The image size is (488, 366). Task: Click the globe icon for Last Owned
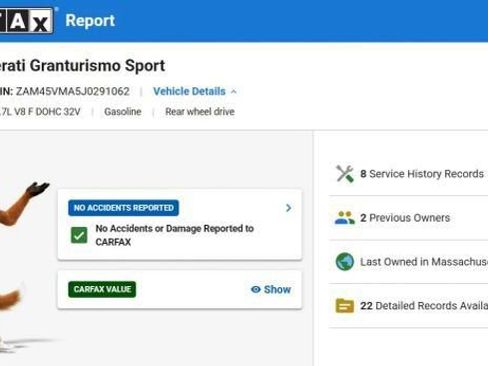pyautogui.click(x=345, y=262)
